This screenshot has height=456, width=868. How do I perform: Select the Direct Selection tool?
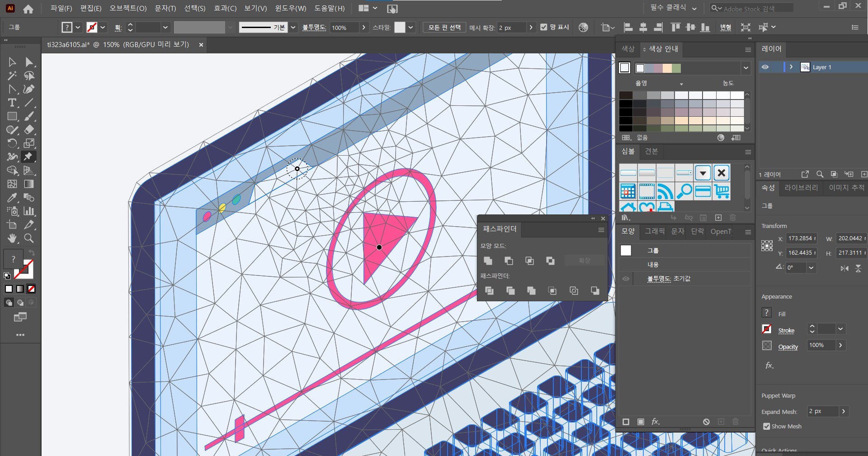[x=29, y=62]
